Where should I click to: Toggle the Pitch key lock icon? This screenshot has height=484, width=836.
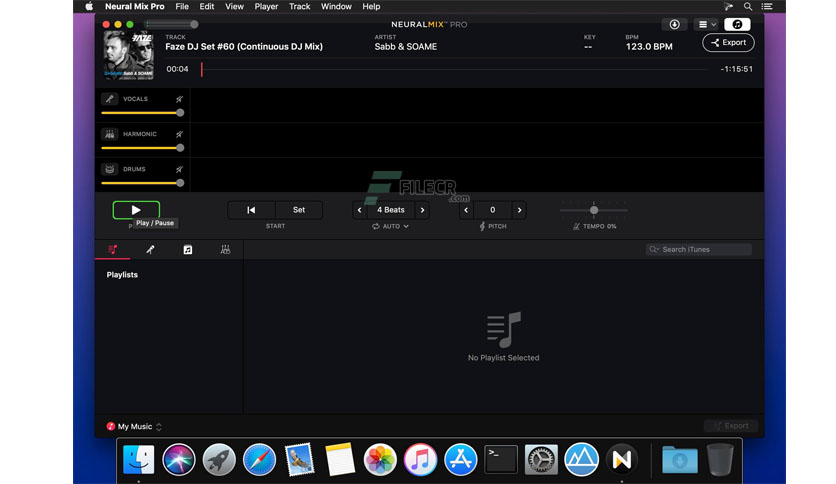(482, 227)
